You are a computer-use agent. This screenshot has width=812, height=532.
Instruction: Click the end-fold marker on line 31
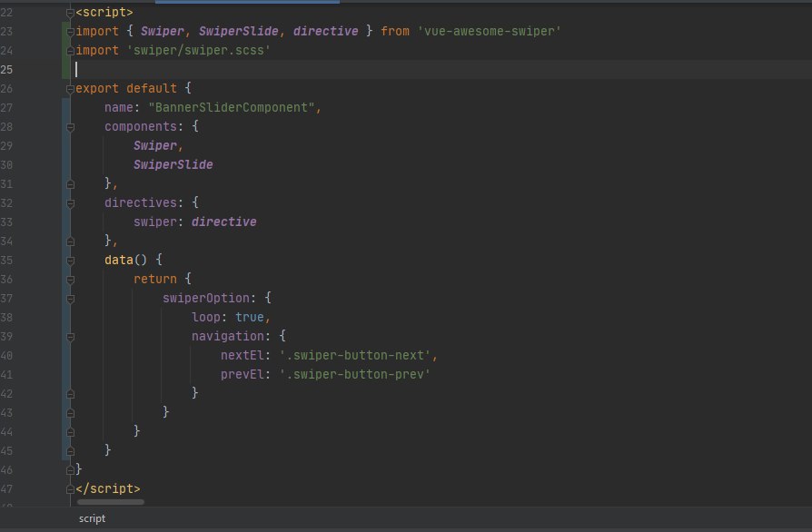click(x=71, y=184)
